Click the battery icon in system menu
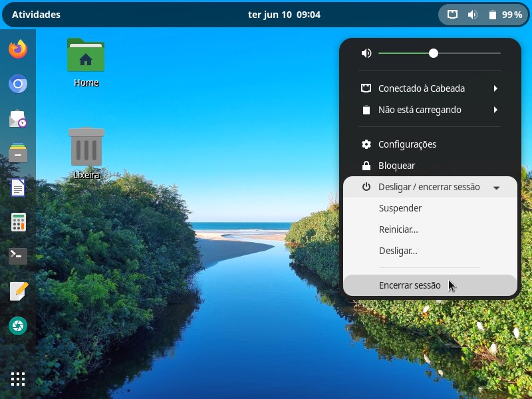Screen dimensions: 532x399 [366, 110]
